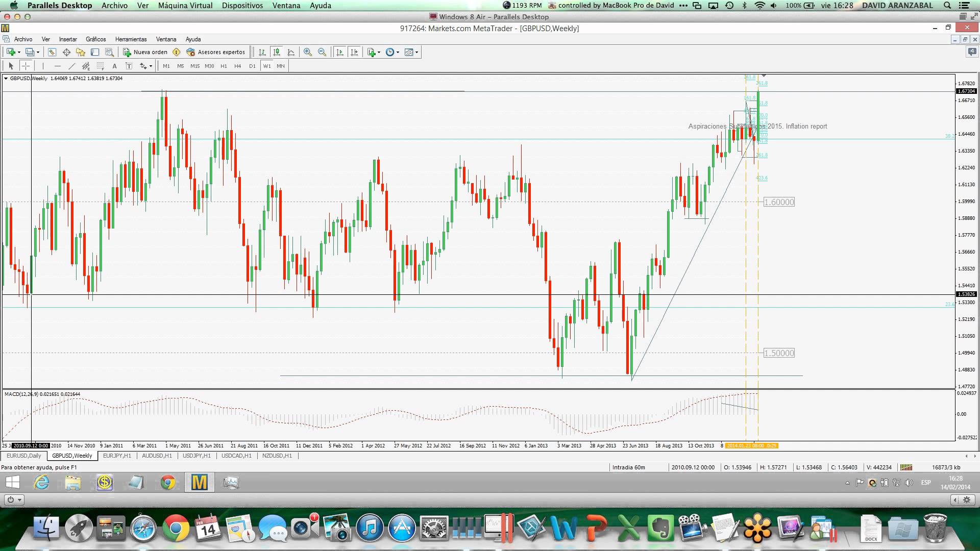Switch to the EURUSD,Daily chart tab
The image size is (980, 551).
(x=24, y=456)
